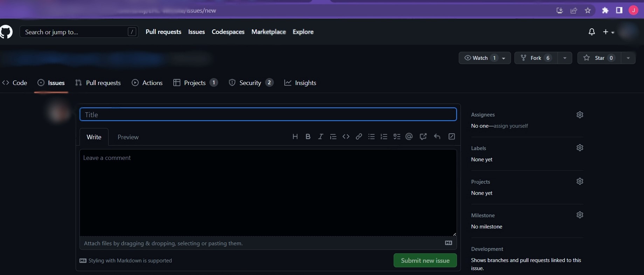Share this page from the address bar
The height and width of the screenshot is (275, 644).
point(574,10)
